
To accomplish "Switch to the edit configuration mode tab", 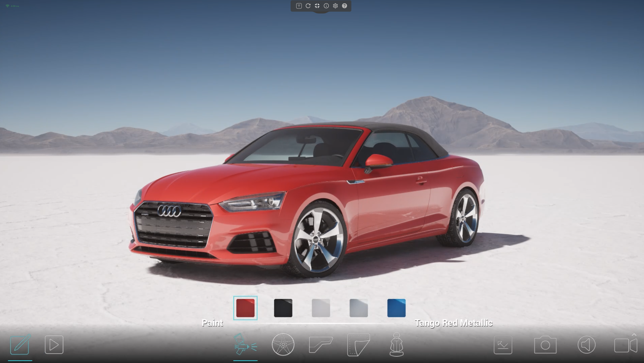I will [20, 344].
